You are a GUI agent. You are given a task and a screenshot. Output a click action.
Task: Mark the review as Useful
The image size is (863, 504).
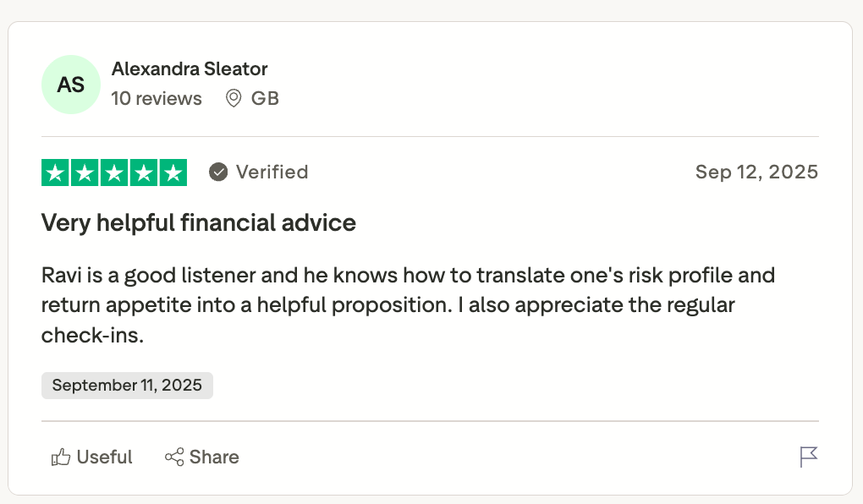104,457
